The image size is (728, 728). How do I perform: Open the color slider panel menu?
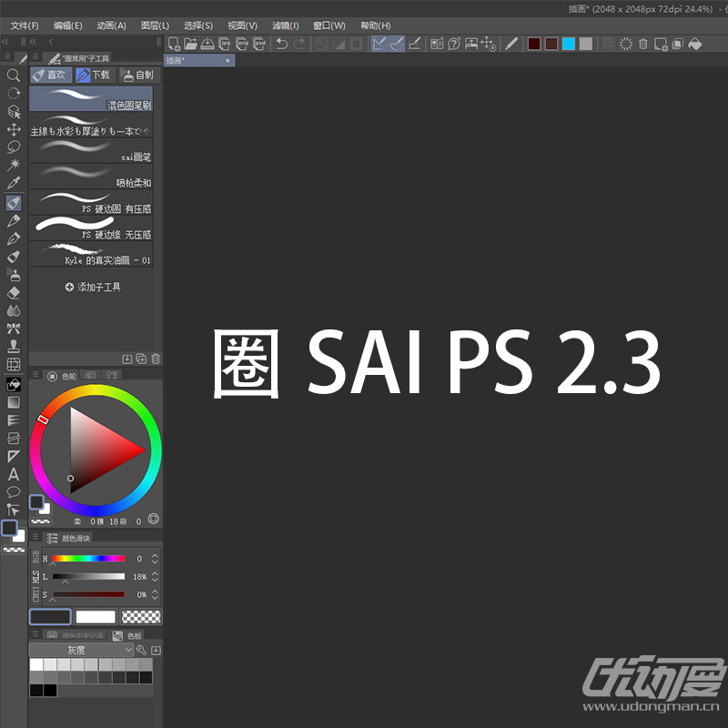coord(35,536)
